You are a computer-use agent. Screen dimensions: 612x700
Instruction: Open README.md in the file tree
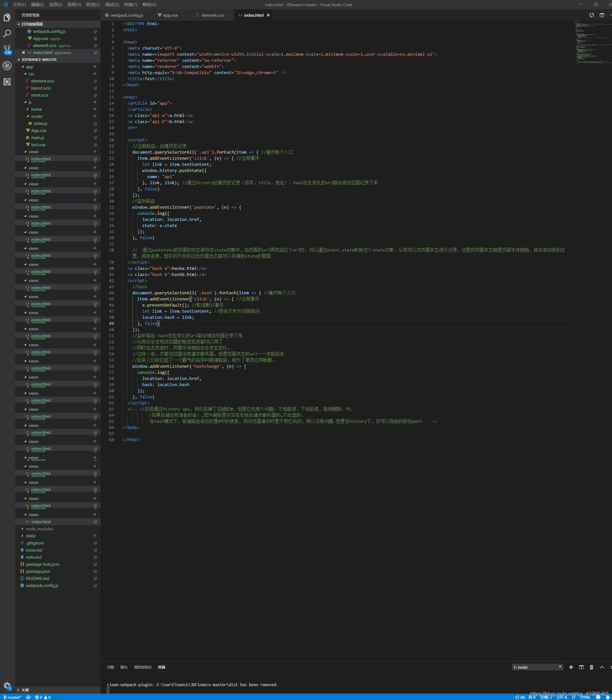58,579
